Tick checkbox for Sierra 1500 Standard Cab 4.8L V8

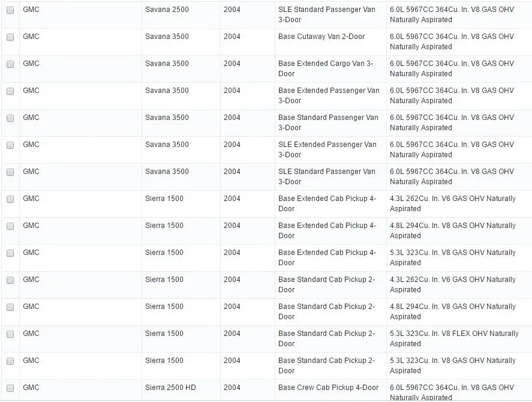click(10, 307)
